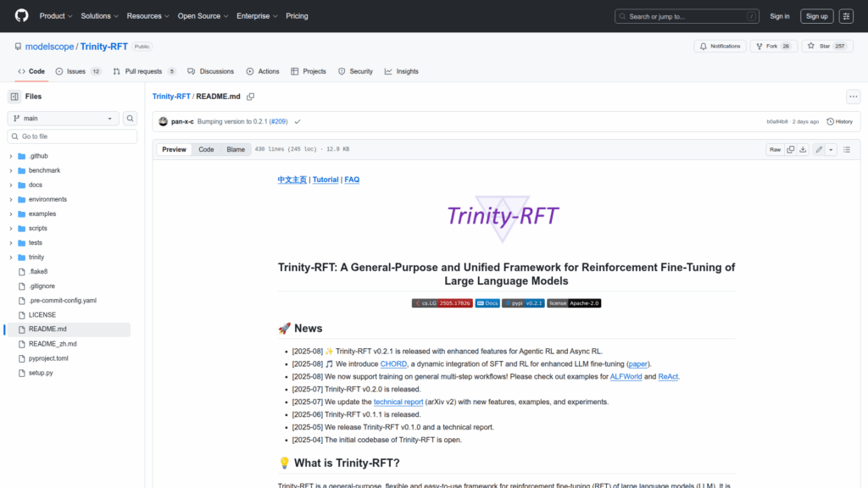Open the main branch dropdown
The image size is (868, 488).
pos(64,119)
